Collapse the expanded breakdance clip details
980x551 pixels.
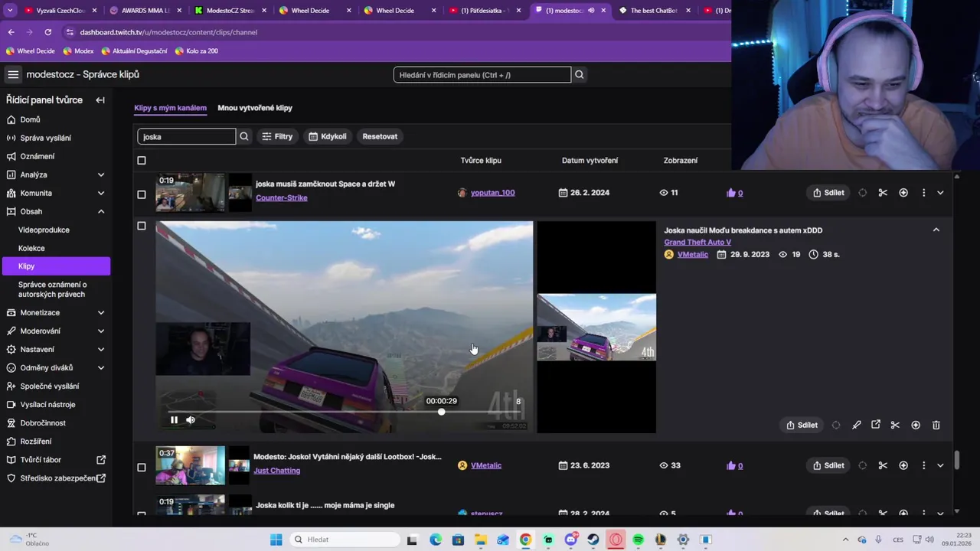click(936, 230)
